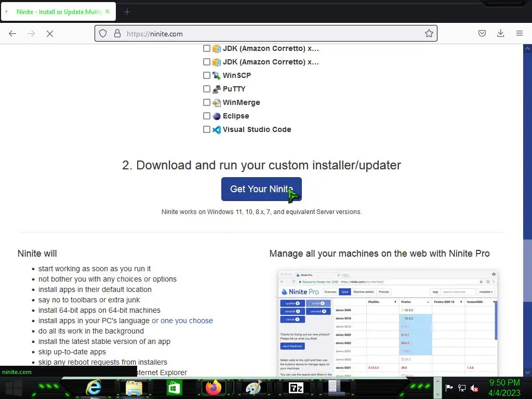Switch to the Ninite tab

click(58, 12)
